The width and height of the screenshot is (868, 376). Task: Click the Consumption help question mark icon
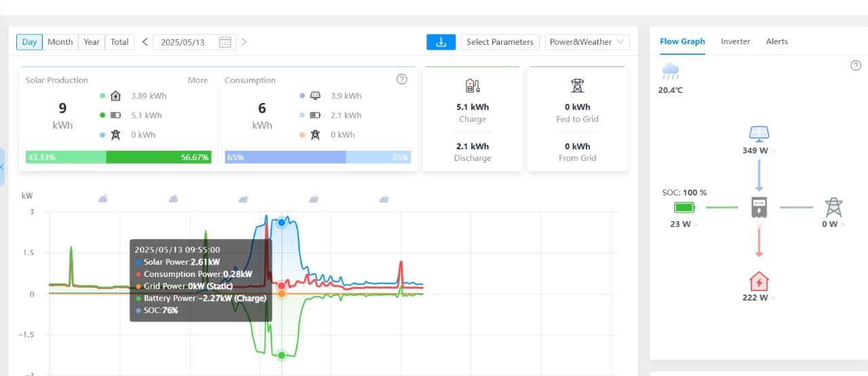pyautogui.click(x=401, y=79)
